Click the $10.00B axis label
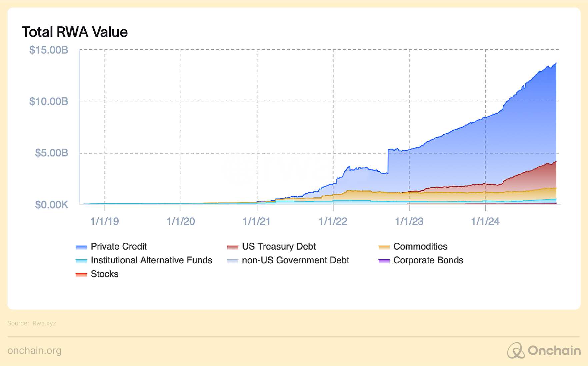Viewport: 588px width, 366px height. (x=49, y=101)
